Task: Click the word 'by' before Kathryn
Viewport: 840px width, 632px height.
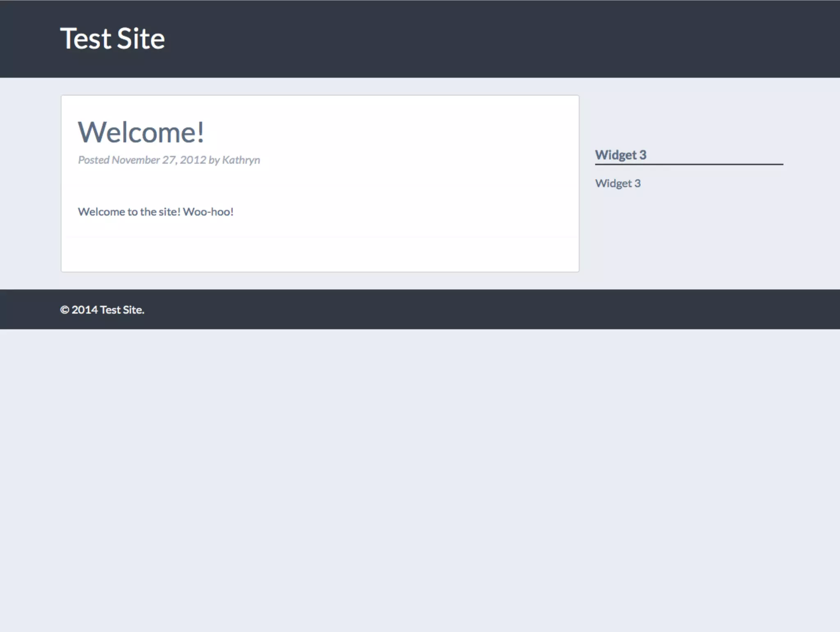Action: point(214,160)
